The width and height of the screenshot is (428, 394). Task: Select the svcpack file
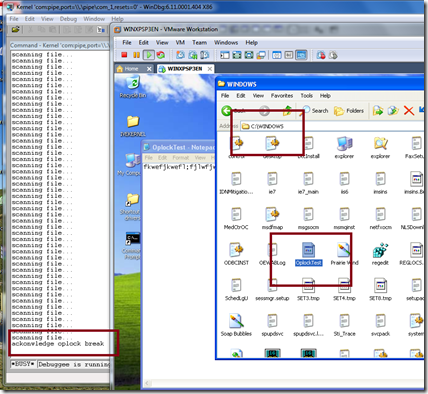[380, 325]
